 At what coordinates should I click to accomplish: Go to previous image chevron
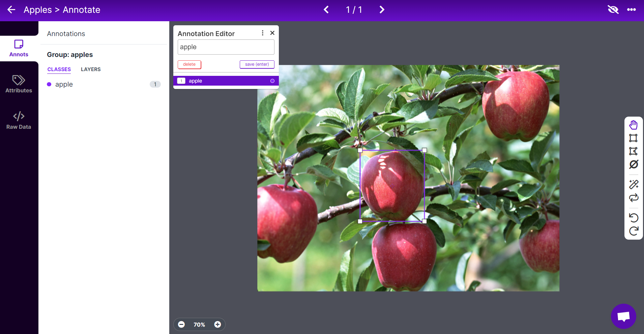326,10
